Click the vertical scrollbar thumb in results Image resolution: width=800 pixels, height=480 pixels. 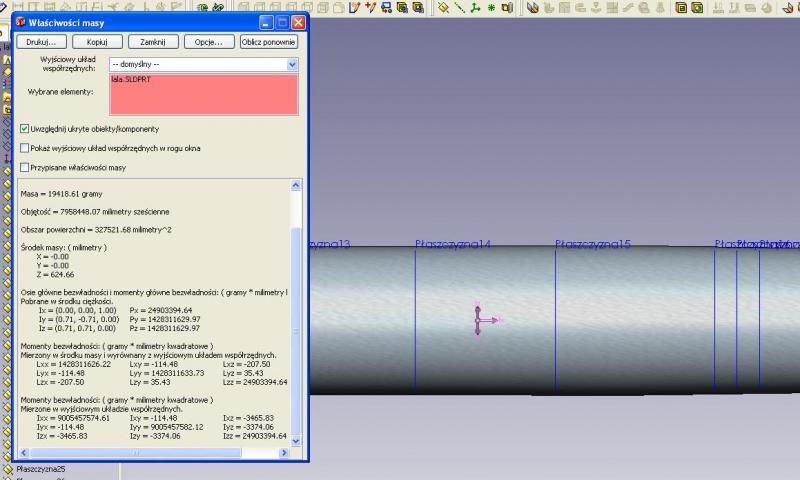click(296, 331)
